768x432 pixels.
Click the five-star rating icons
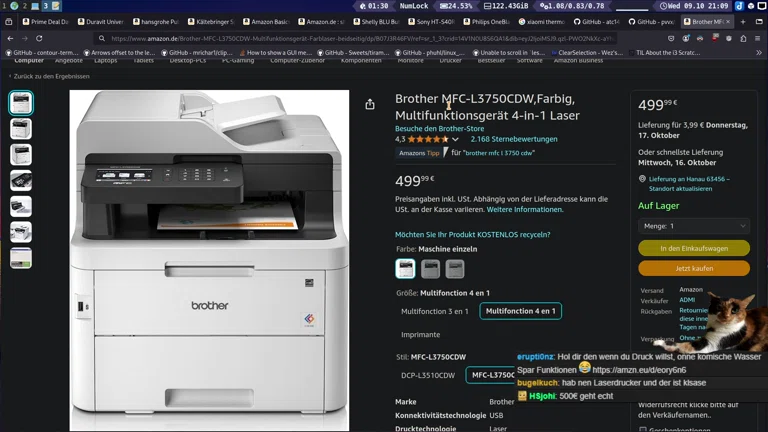[x=428, y=139]
